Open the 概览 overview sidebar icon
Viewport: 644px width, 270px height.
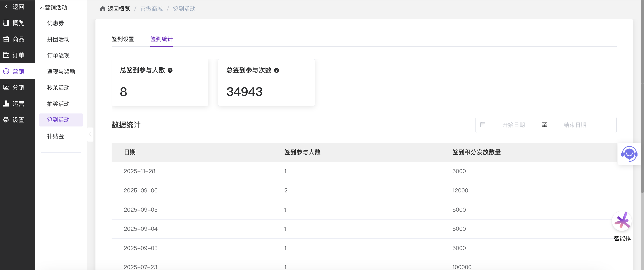coord(6,23)
